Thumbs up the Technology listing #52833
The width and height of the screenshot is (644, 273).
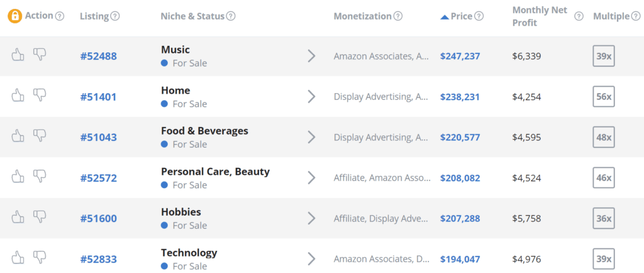18,257
